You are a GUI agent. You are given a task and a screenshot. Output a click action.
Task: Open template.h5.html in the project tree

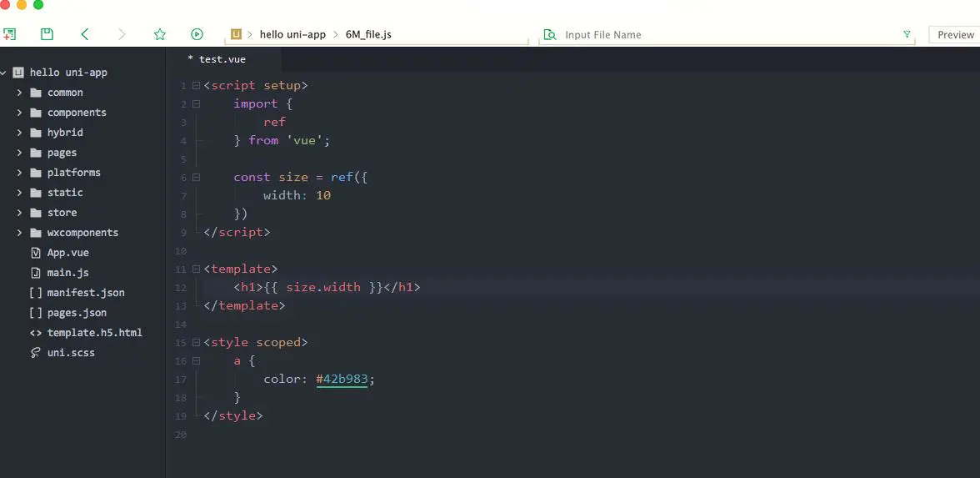pyautogui.click(x=95, y=333)
